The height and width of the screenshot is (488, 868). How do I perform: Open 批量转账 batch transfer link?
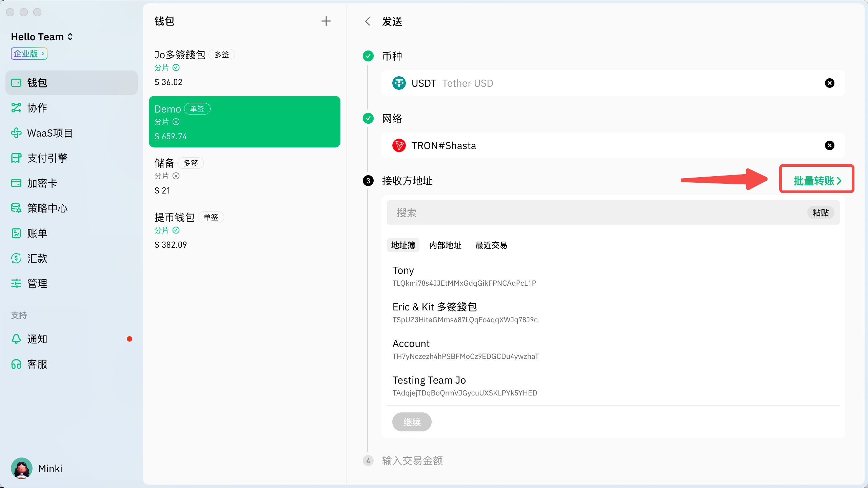coord(817,180)
